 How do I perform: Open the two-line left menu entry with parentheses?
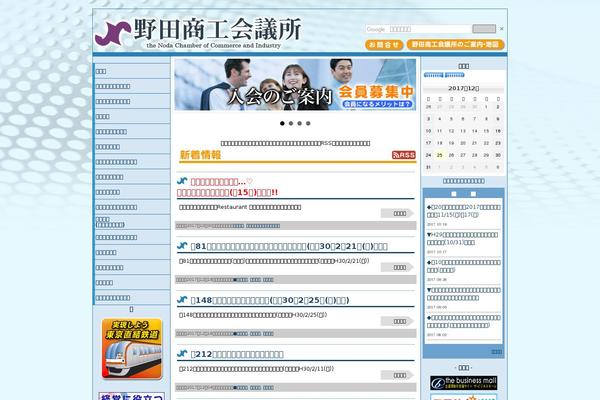(110, 222)
